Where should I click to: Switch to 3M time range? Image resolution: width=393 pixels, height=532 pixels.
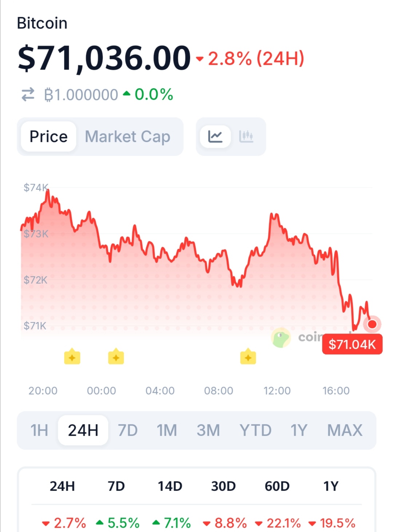[208, 430]
